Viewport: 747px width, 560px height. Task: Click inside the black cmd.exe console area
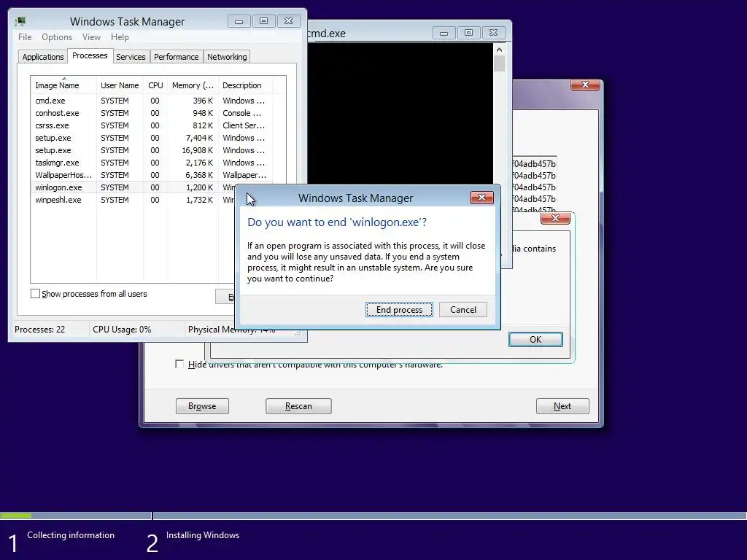tap(400, 113)
